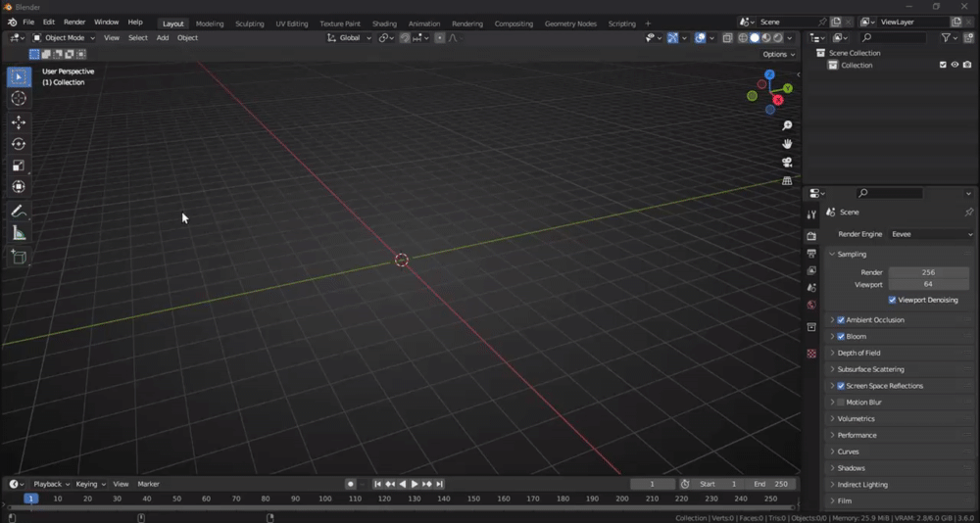The height and width of the screenshot is (523, 980).
Task: Toggle camera view icon in viewport
Action: point(787,163)
